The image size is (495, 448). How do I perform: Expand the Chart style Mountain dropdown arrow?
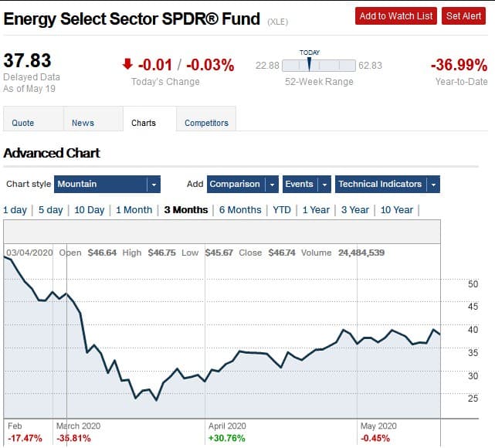pyautogui.click(x=154, y=185)
